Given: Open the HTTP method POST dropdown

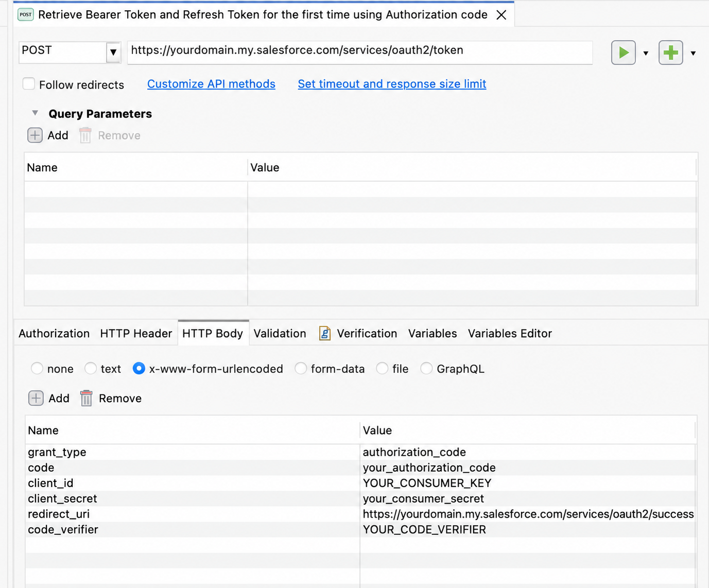Looking at the screenshot, I should point(113,52).
